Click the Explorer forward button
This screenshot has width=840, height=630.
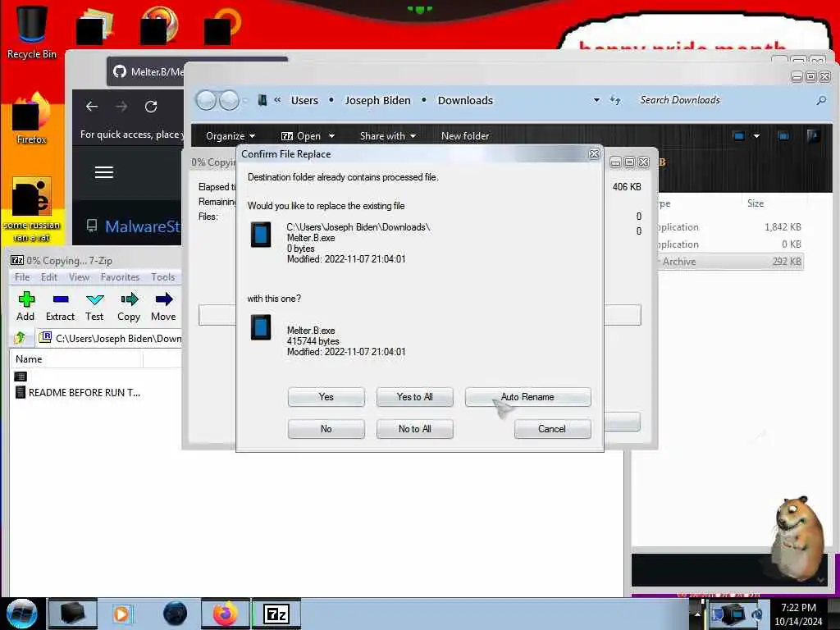pyautogui.click(x=230, y=100)
